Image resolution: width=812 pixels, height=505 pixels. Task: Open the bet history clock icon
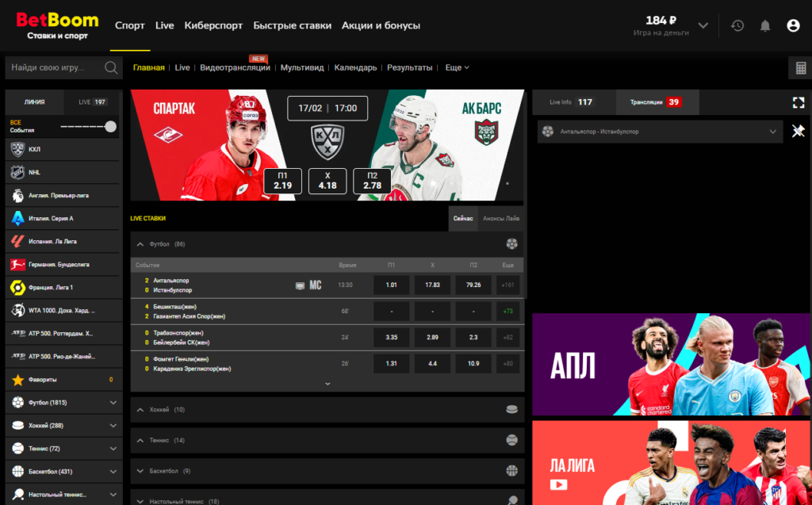[x=737, y=25]
